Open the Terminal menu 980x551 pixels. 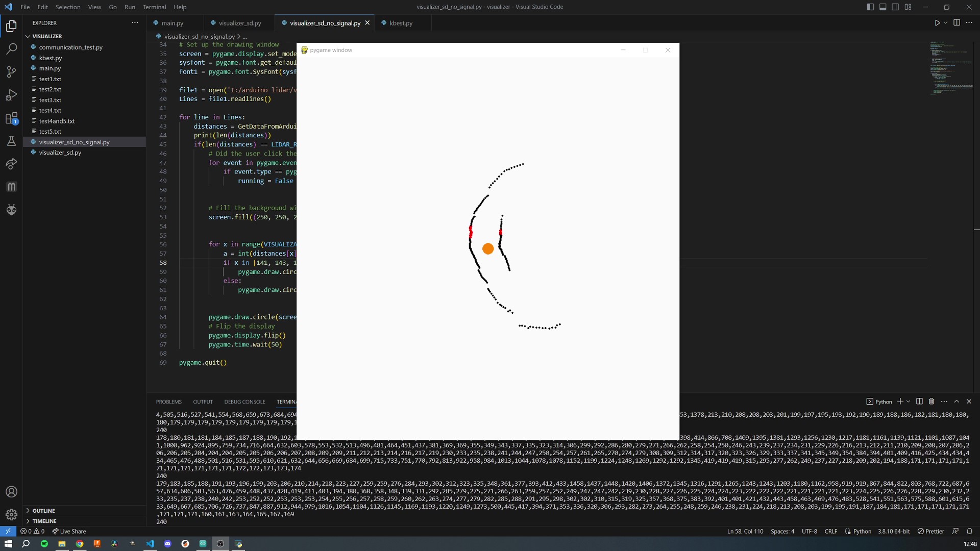(x=154, y=7)
